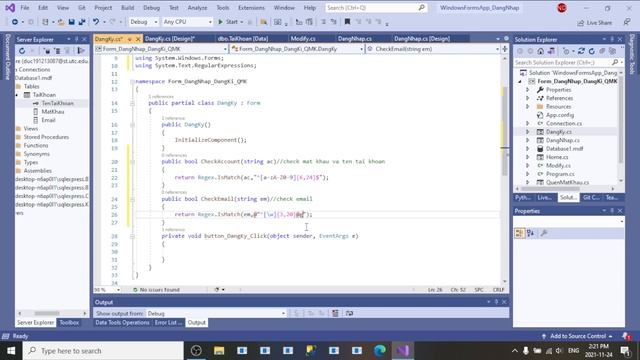Click the bookmark icon in the toolbar
The image size is (640, 360).
point(347,22)
